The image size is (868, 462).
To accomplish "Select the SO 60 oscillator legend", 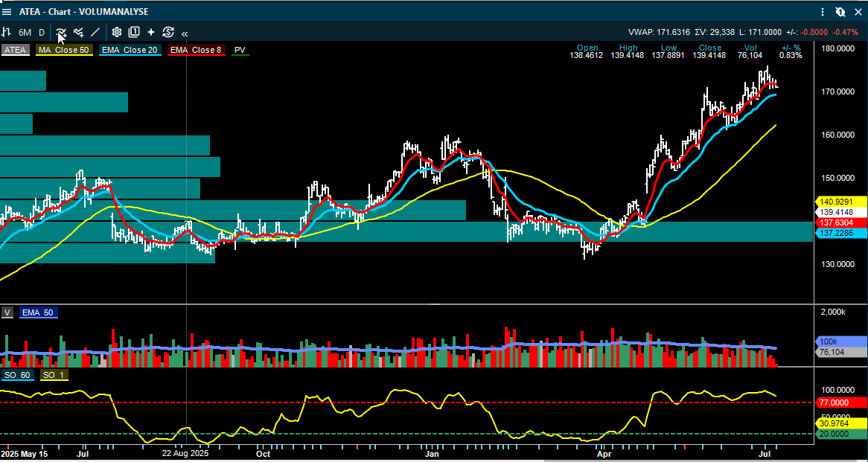I will tap(17, 375).
